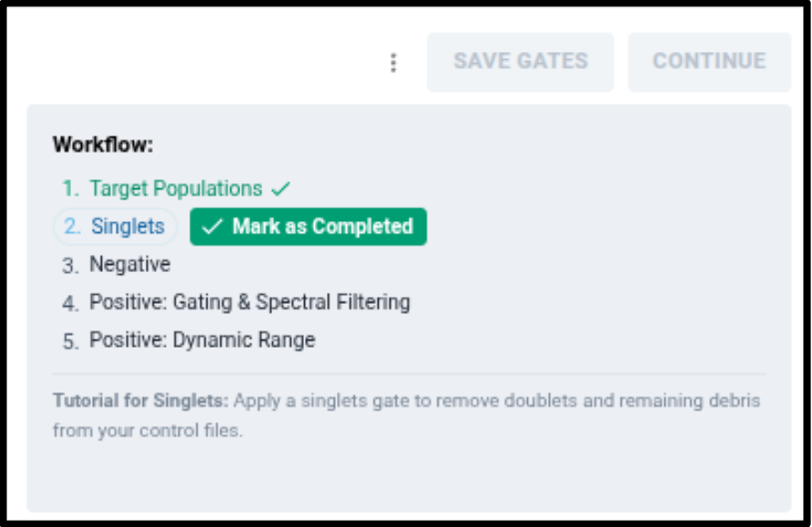Click the bold Tutorial for Singlets label
This screenshot has width=812, height=527.
141,400
